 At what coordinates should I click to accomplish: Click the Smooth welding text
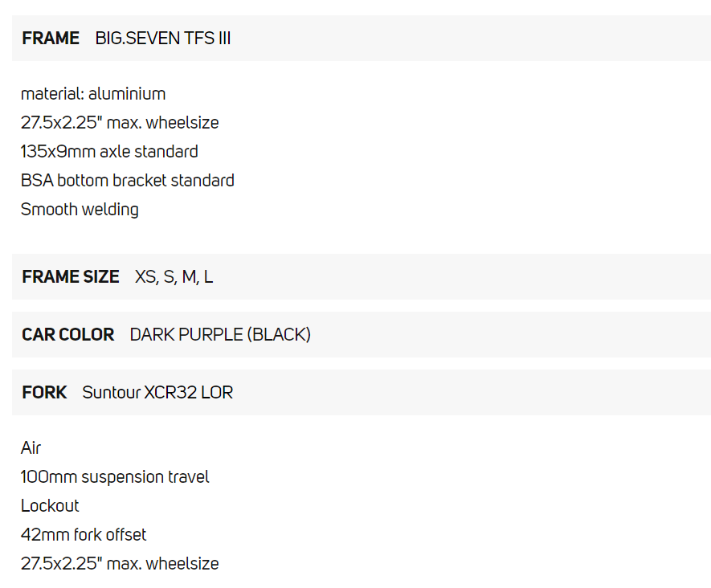80,210
